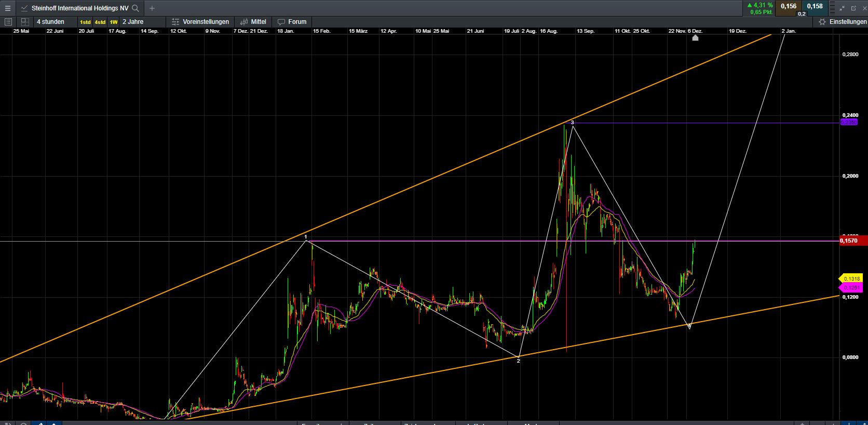Open the hamburger main menu
Screen dimensions: 868x425
(7, 8)
